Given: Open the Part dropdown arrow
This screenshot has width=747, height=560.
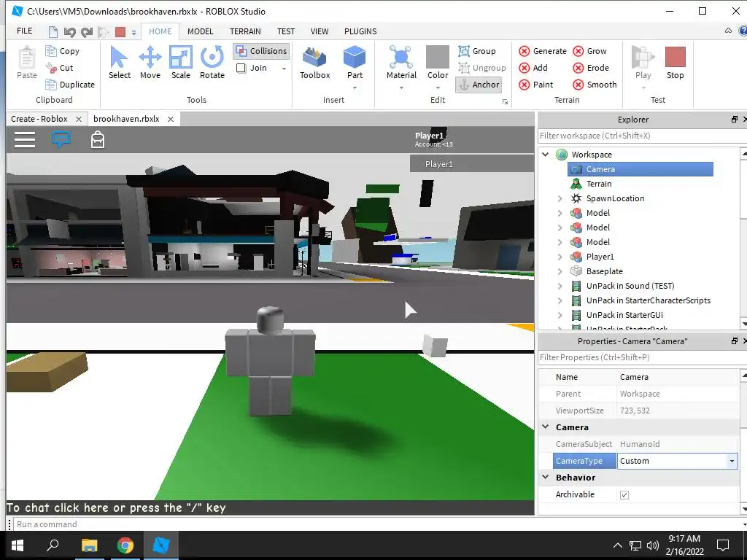Looking at the screenshot, I should (x=355, y=87).
